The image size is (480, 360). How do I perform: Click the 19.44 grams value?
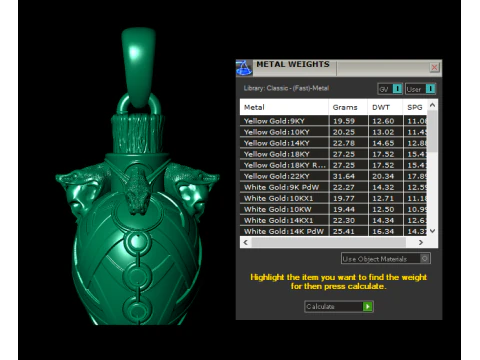344,209
